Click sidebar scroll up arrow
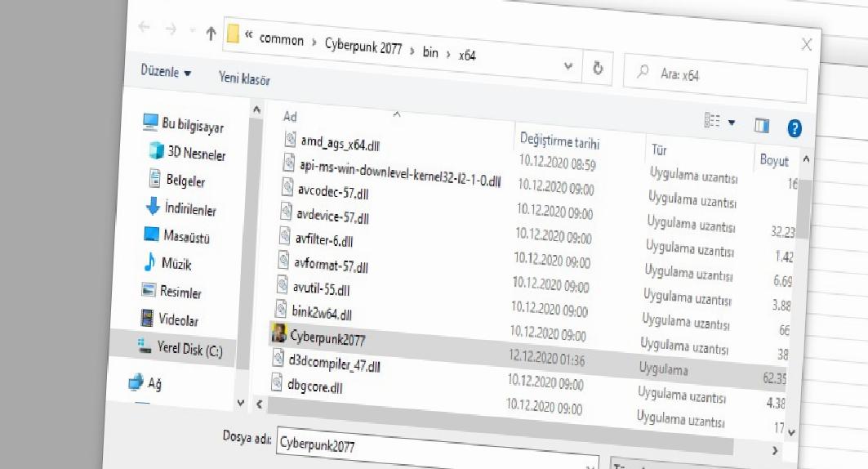The image size is (868, 469). [x=256, y=110]
